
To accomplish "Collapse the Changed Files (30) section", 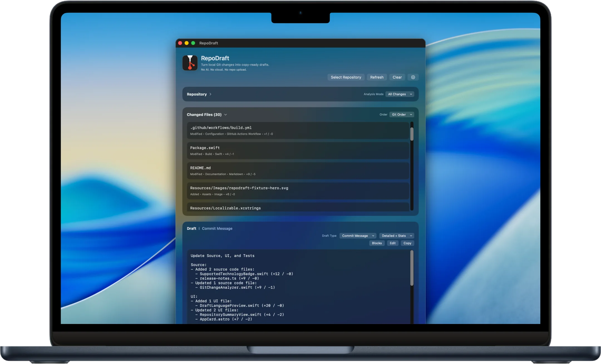I will pos(226,114).
